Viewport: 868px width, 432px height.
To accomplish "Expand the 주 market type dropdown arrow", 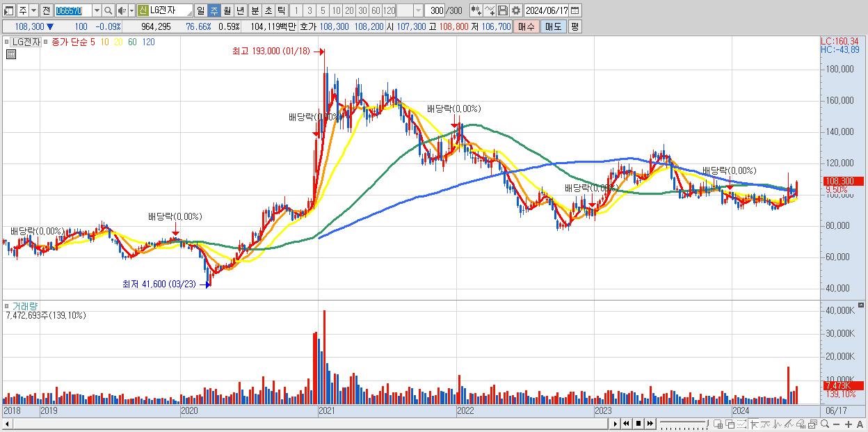I will (x=33, y=11).
